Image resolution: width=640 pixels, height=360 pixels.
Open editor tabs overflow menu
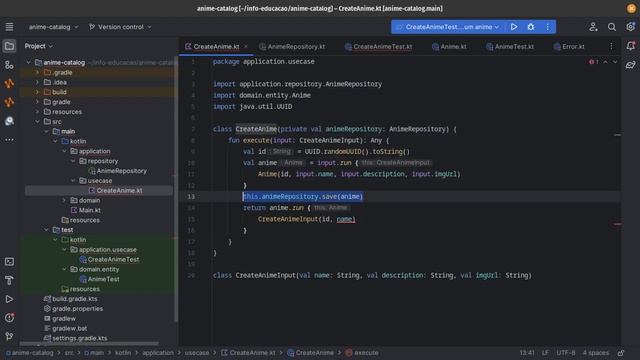coord(611,47)
